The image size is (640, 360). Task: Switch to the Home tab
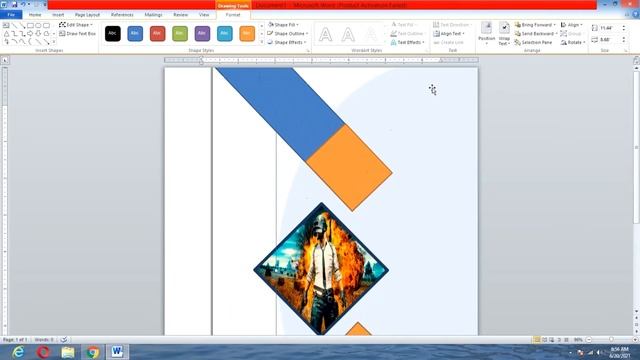click(x=35, y=15)
